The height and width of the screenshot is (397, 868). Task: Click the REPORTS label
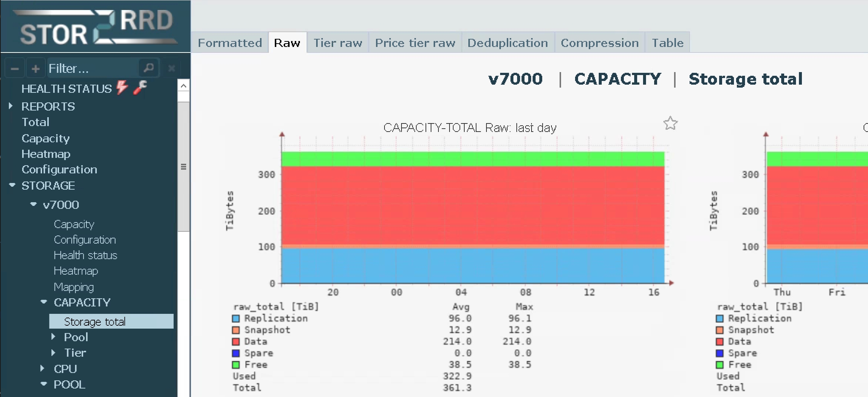48,106
